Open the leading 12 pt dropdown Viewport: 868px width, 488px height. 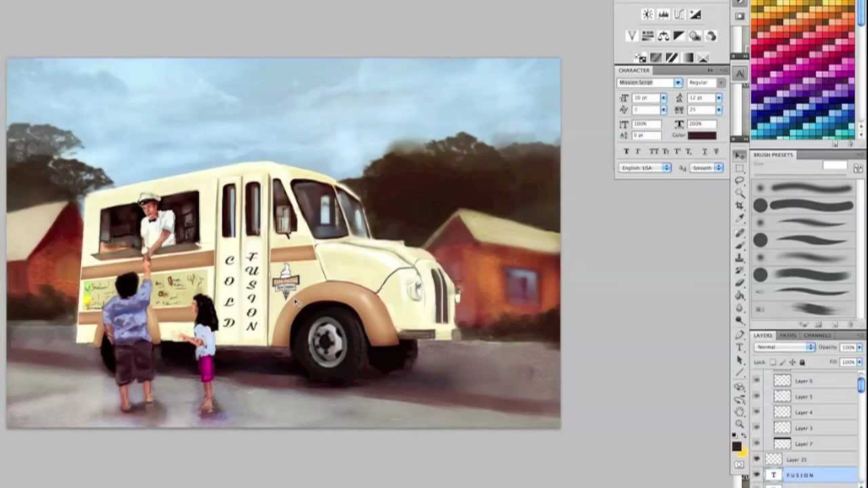tap(718, 98)
